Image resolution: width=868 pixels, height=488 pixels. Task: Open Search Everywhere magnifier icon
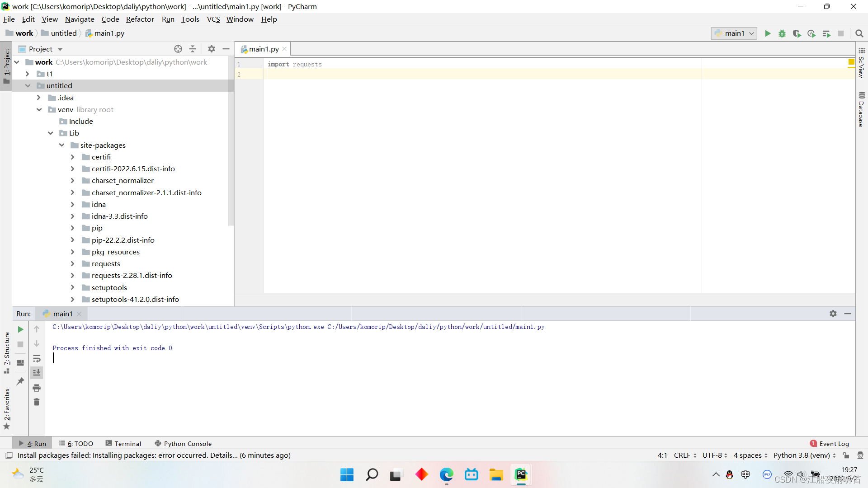tap(859, 33)
